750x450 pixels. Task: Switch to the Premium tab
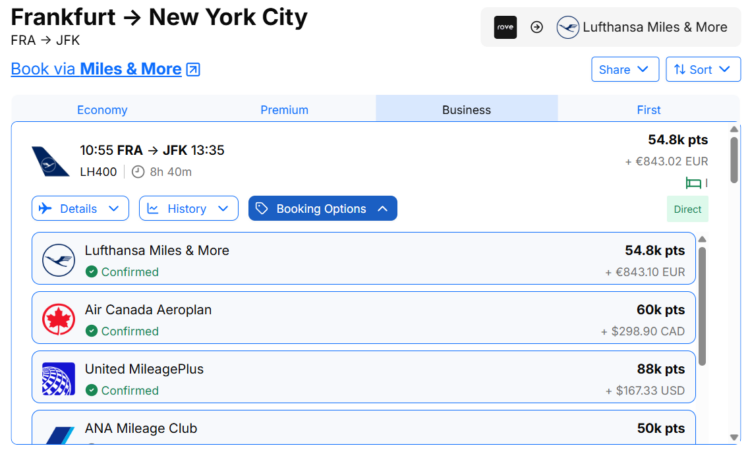click(x=284, y=110)
